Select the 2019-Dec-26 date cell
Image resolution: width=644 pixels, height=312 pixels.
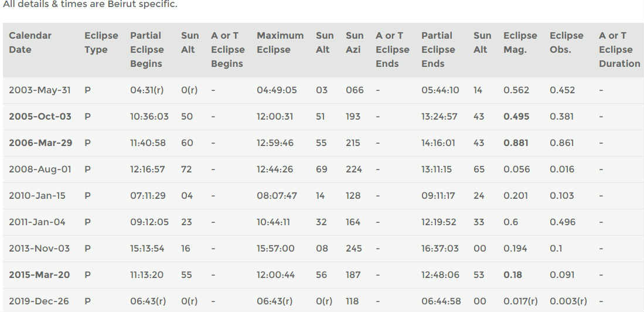pos(39,301)
